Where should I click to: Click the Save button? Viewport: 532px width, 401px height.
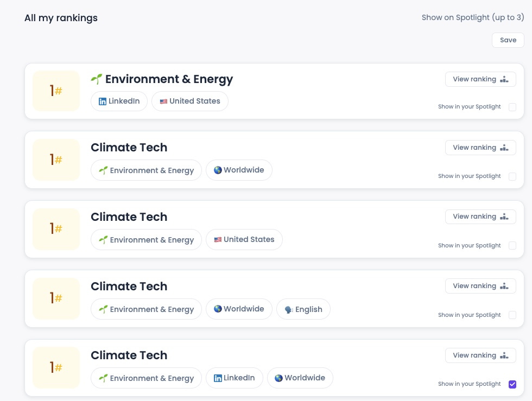point(508,40)
